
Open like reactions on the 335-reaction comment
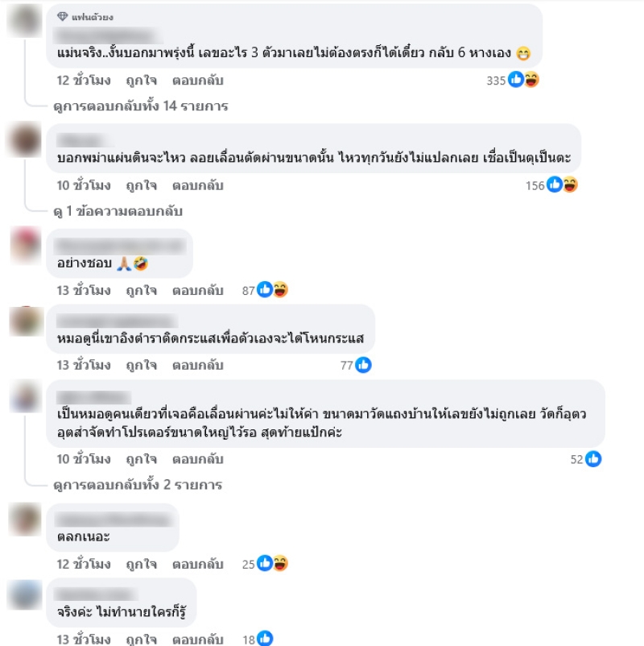click(x=515, y=79)
